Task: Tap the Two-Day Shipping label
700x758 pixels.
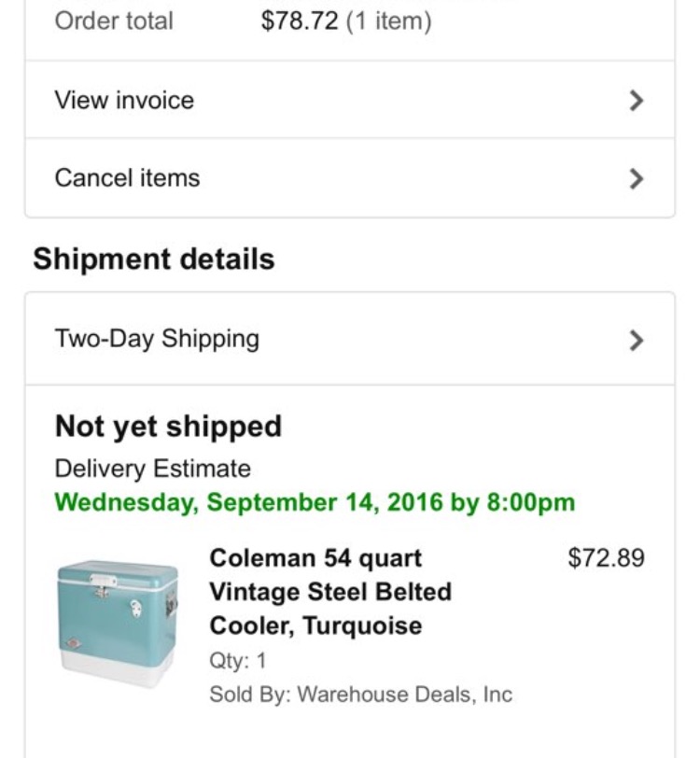Action: (157, 339)
